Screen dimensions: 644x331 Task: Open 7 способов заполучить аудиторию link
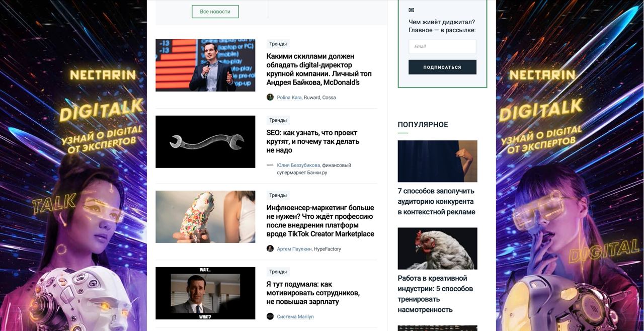click(436, 201)
